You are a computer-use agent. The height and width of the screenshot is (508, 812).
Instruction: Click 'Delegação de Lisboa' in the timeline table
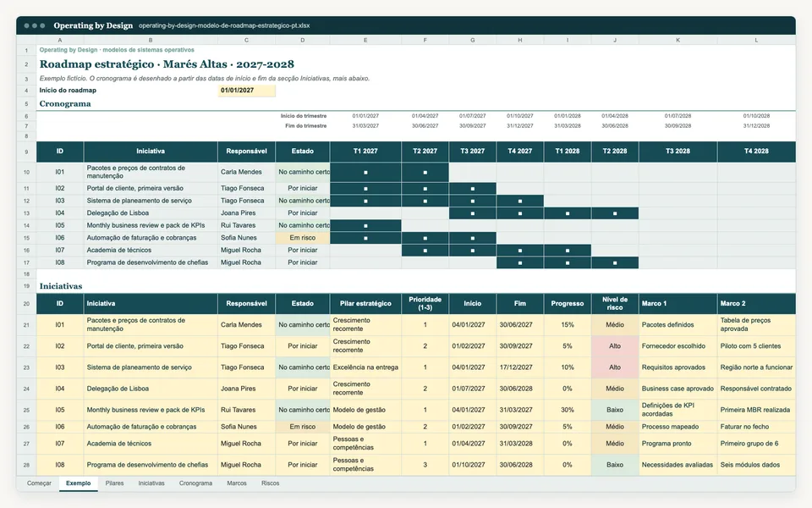(118, 213)
